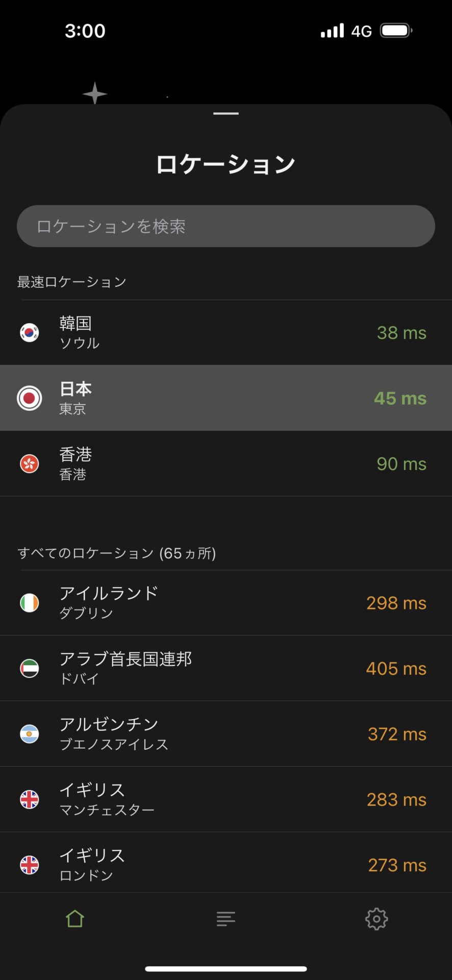Tap the Ireland flag icon
Screen dimensions: 452x980
coord(30,603)
